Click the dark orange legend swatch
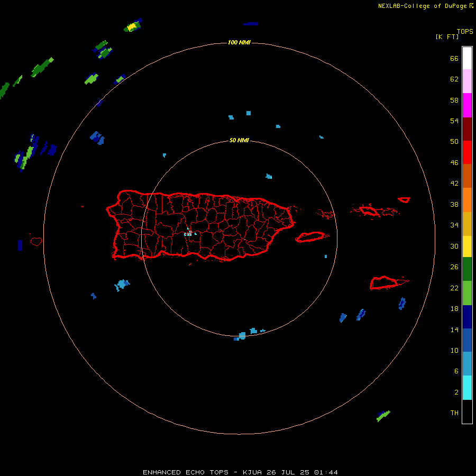This screenshot has height=476, width=476. pyautogui.click(x=467, y=176)
